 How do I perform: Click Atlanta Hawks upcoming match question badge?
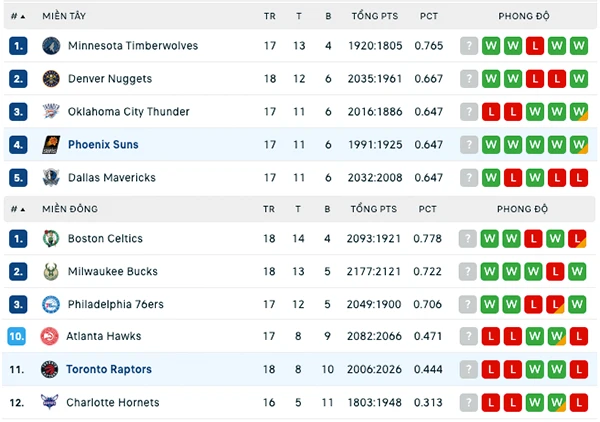click(468, 337)
